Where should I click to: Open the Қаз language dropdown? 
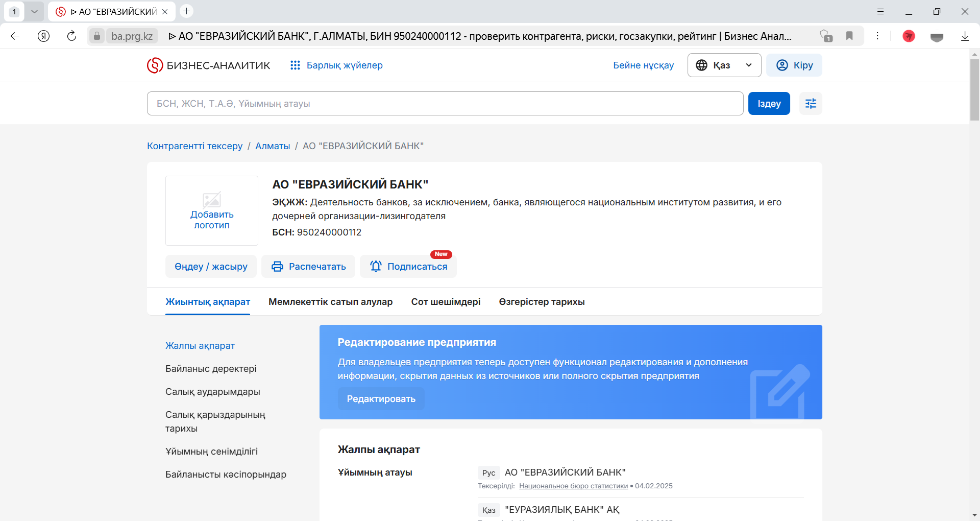pyautogui.click(x=724, y=65)
